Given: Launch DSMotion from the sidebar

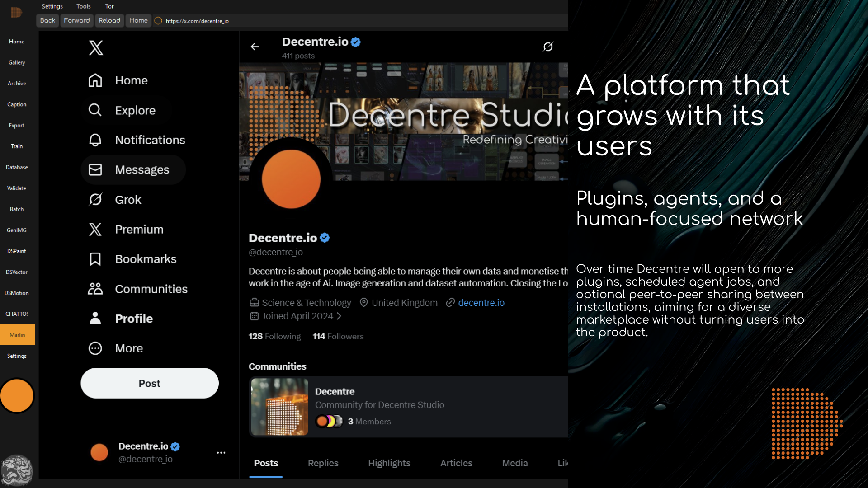Looking at the screenshot, I should 17,293.
